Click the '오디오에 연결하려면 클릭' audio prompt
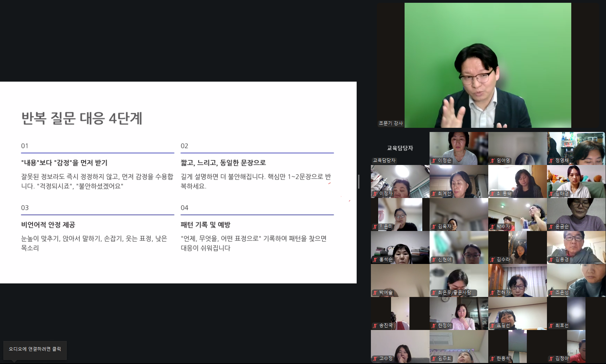Screen dimensions: 606x364 35,349
